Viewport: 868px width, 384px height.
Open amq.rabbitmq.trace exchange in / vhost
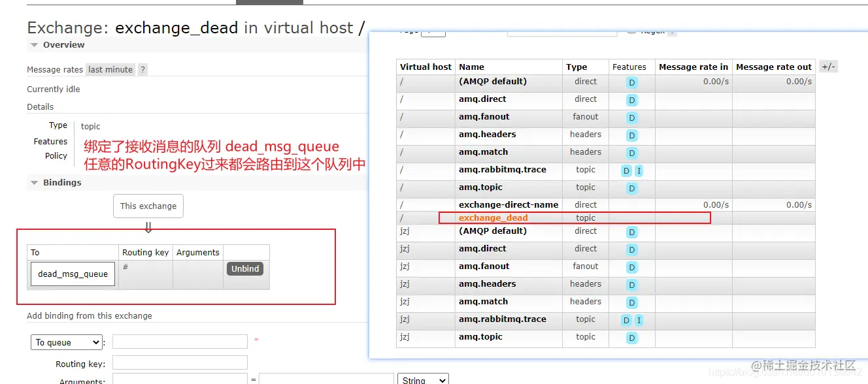[x=502, y=170]
